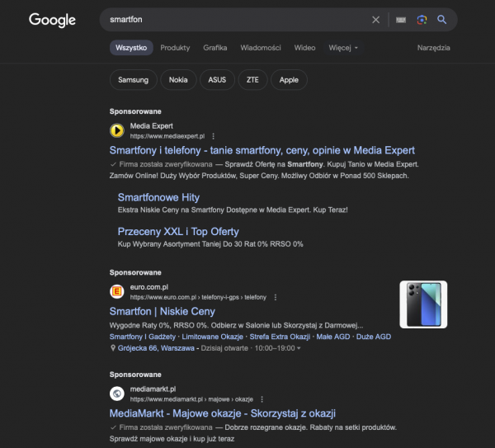Open the Grójecka 66, Warszawa address link

coord(156,348)
